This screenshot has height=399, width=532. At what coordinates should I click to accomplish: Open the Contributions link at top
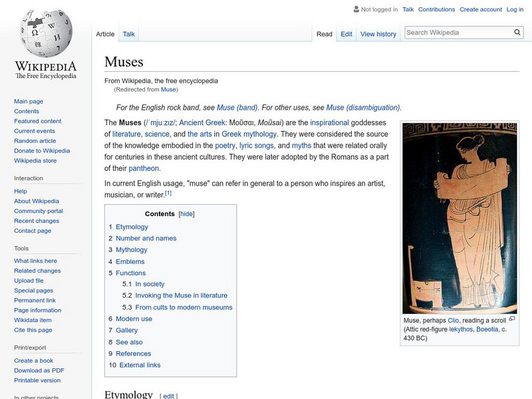436,9
